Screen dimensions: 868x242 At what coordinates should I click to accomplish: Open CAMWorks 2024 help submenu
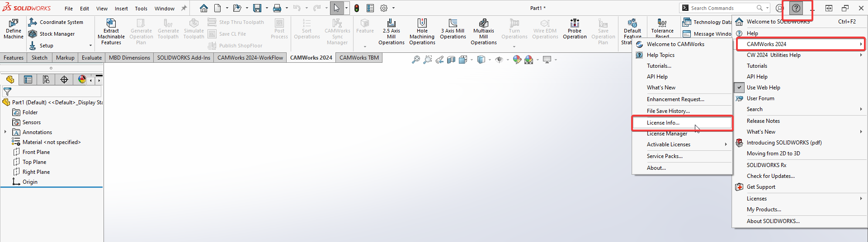click(800, 44)
